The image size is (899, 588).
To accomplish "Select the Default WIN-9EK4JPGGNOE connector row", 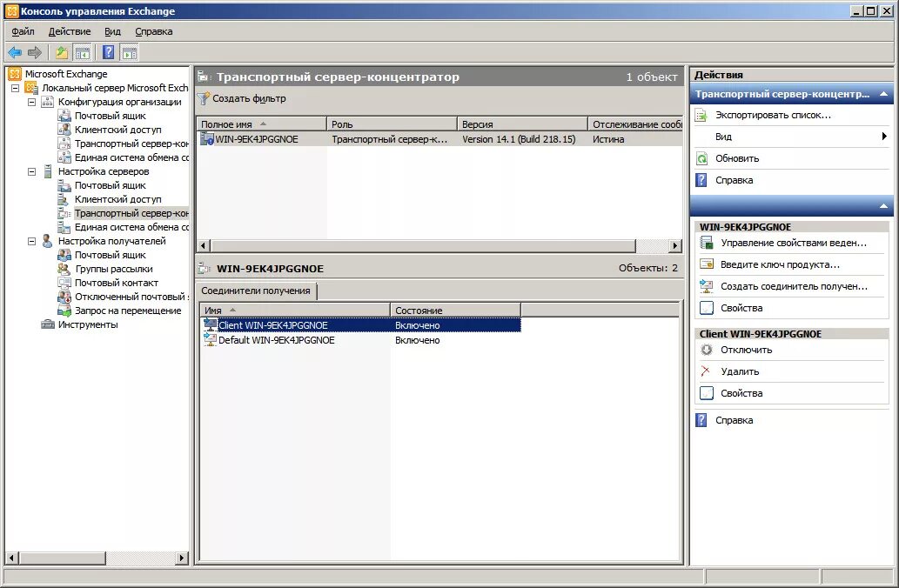I will 360,340.
